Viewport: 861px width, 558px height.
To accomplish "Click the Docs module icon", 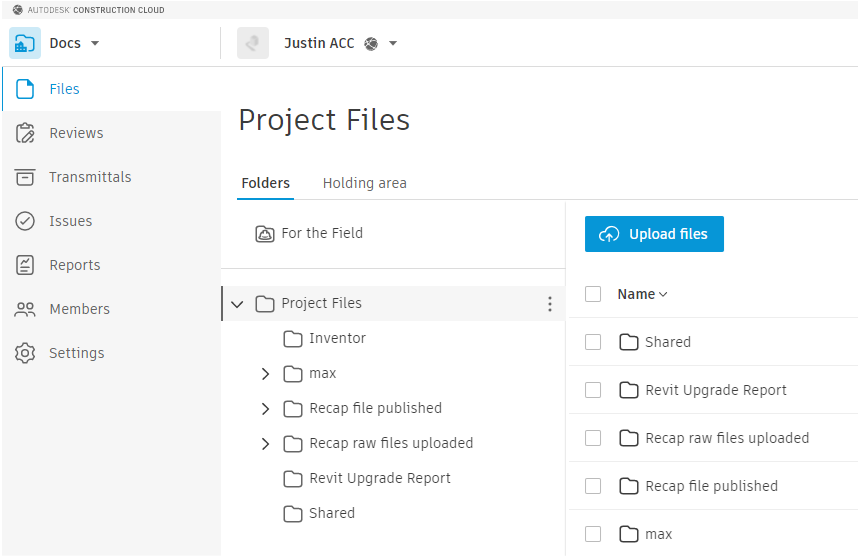I will (x=25, y=43).
